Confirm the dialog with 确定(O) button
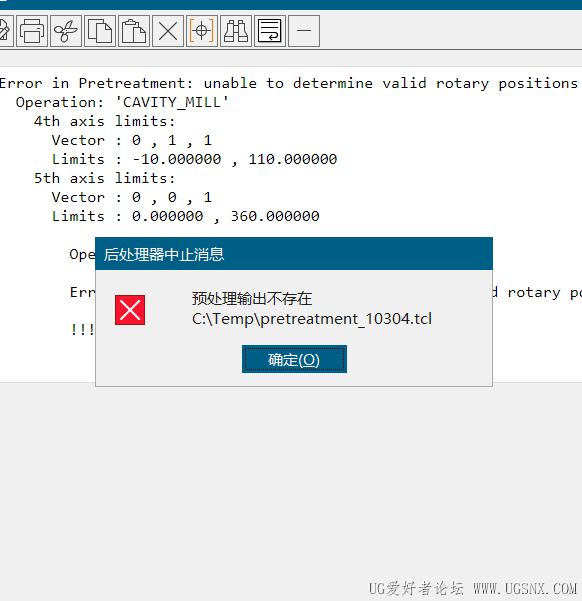The image size is (582, 601). coord(294,359)
